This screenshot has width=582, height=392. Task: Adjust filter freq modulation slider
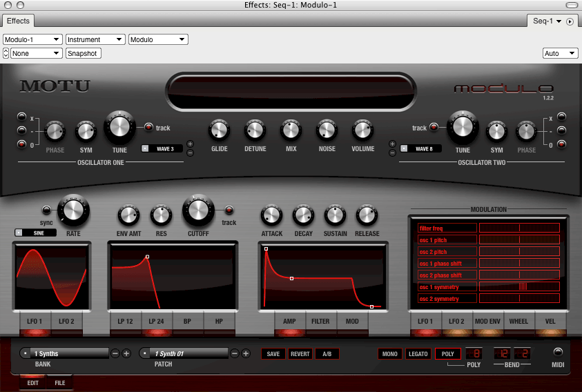click(x=519, y=228)
